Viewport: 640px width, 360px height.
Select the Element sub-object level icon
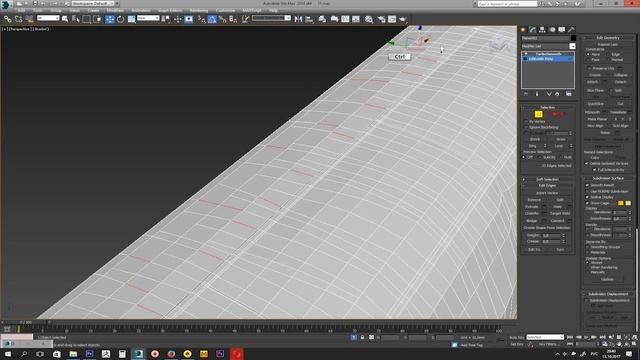pyautogui.click(x=562, y=114)
